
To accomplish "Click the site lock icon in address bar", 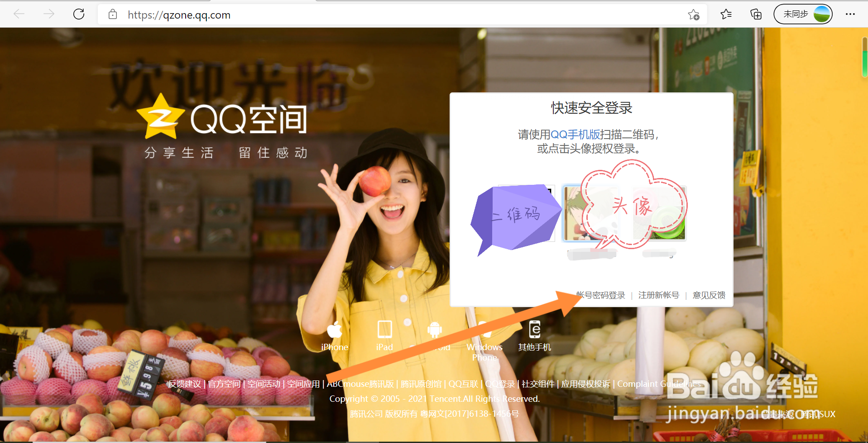I will point(113,14).
